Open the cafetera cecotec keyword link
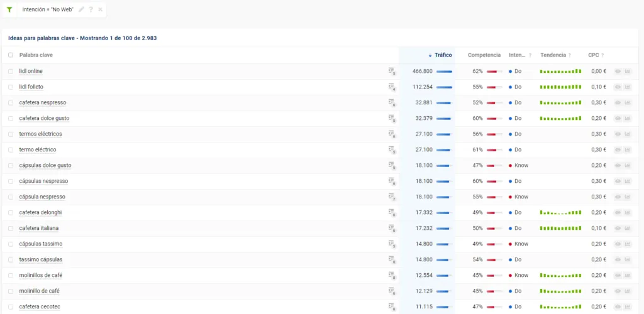 40,306
